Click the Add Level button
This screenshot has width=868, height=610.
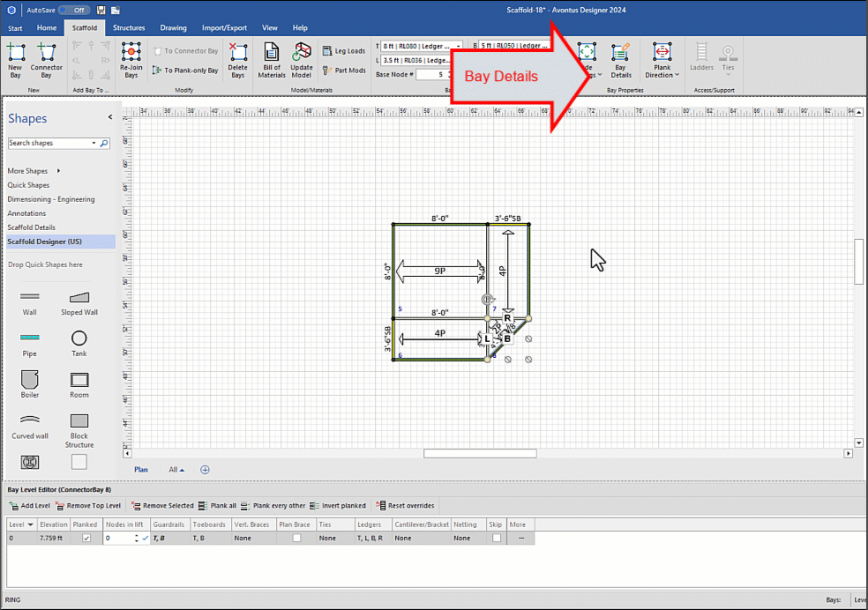coord(30,506)
